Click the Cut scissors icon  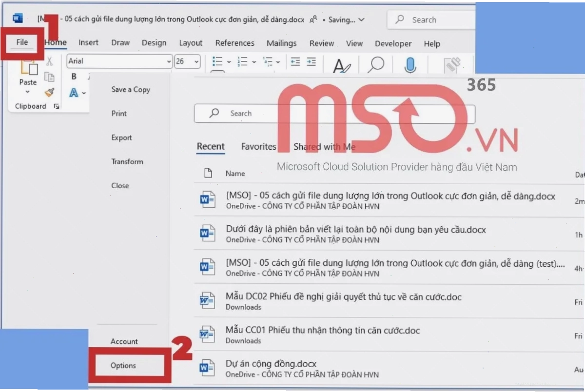(49, 61)
